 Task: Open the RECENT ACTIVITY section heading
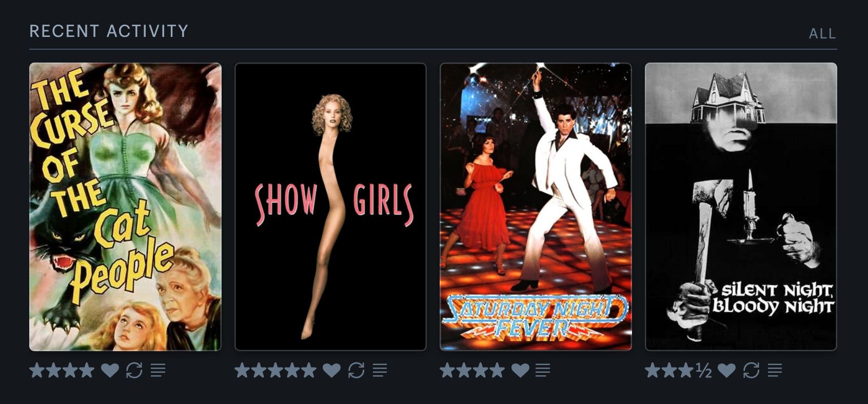coord(109,31)
